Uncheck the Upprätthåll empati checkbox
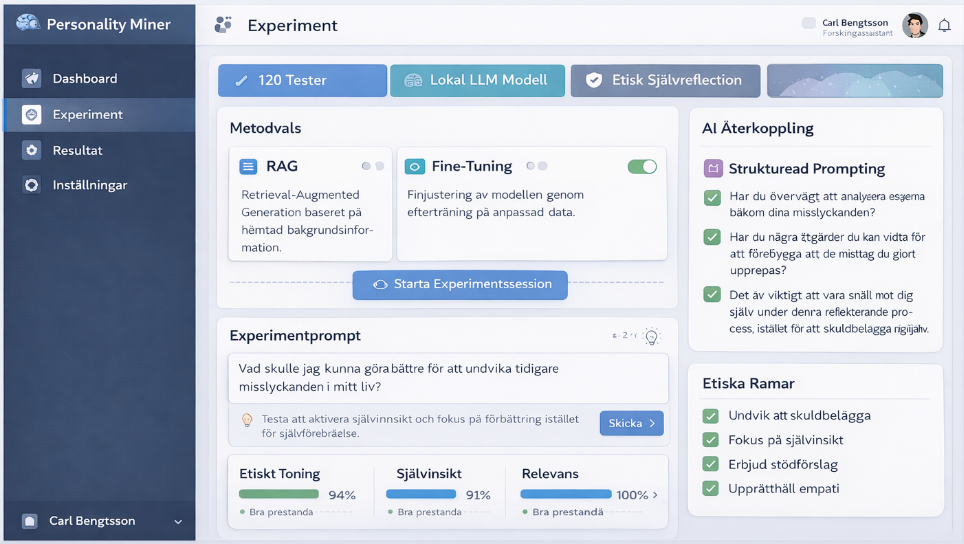 pos(711,489)
